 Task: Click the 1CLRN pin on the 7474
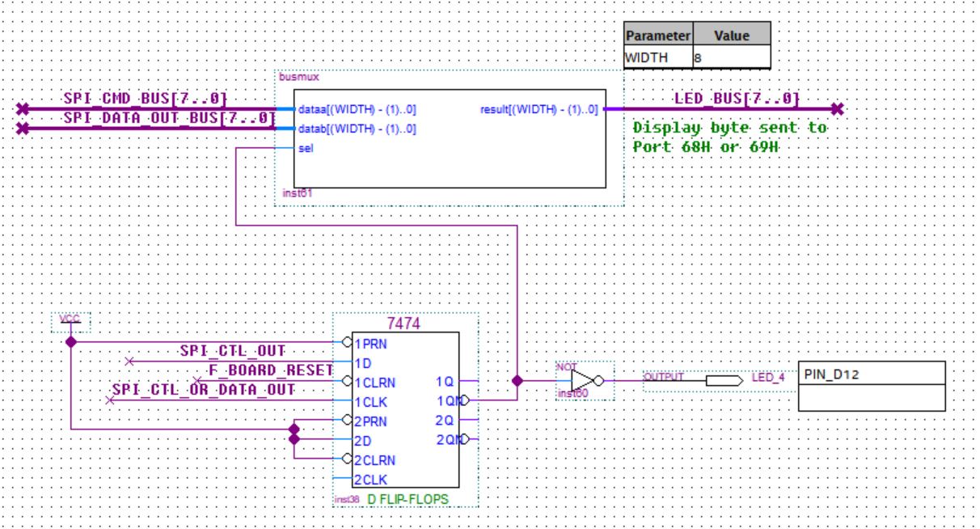click(374, 382)
